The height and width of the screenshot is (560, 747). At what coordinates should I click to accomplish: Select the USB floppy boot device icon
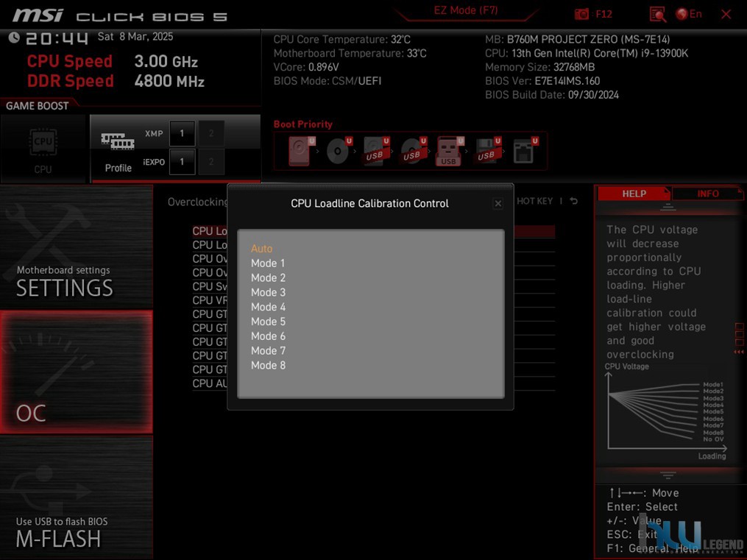487,151
